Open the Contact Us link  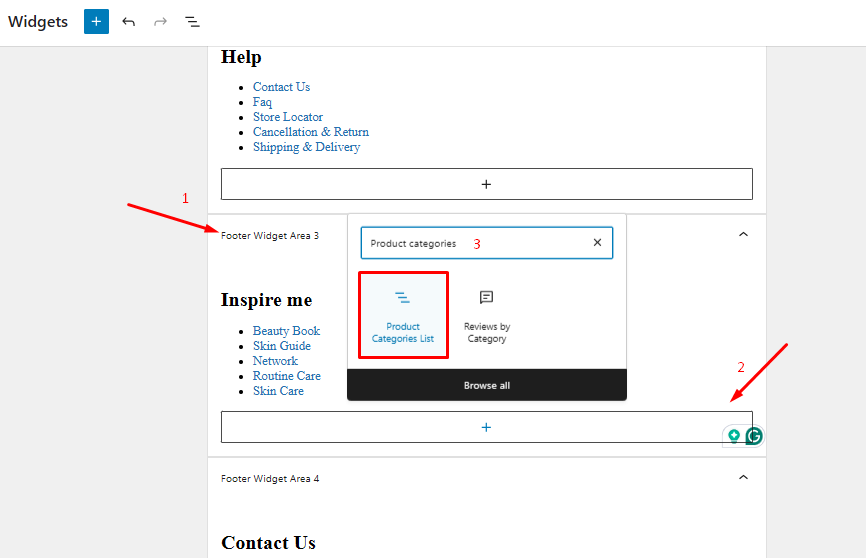coord(281,87)
